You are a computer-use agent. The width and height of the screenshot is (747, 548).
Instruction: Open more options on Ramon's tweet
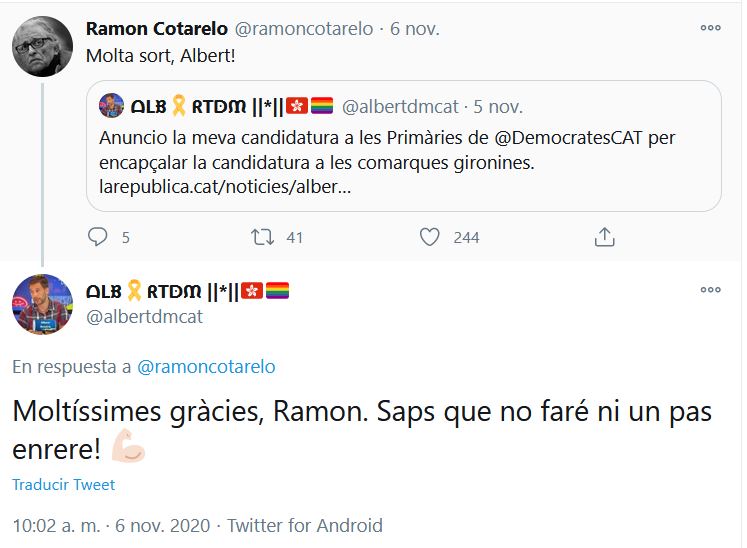point(710,29)
